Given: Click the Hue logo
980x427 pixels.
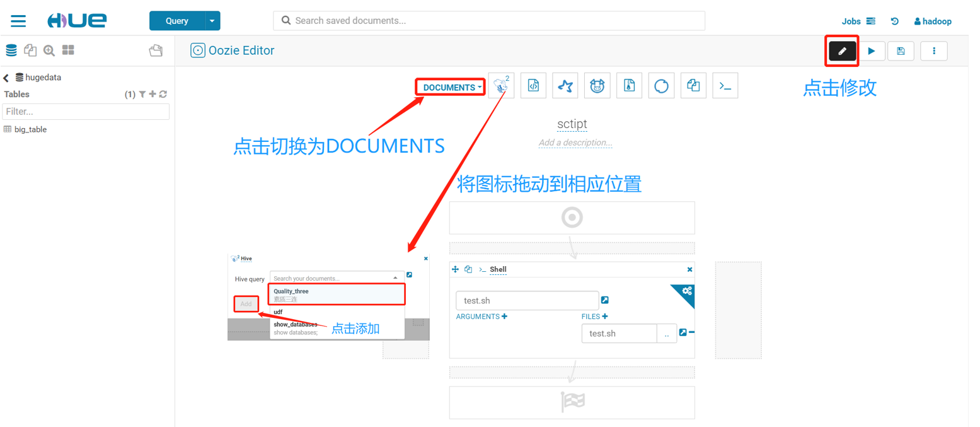Looking at the screenshot, I should pos(76,20).
